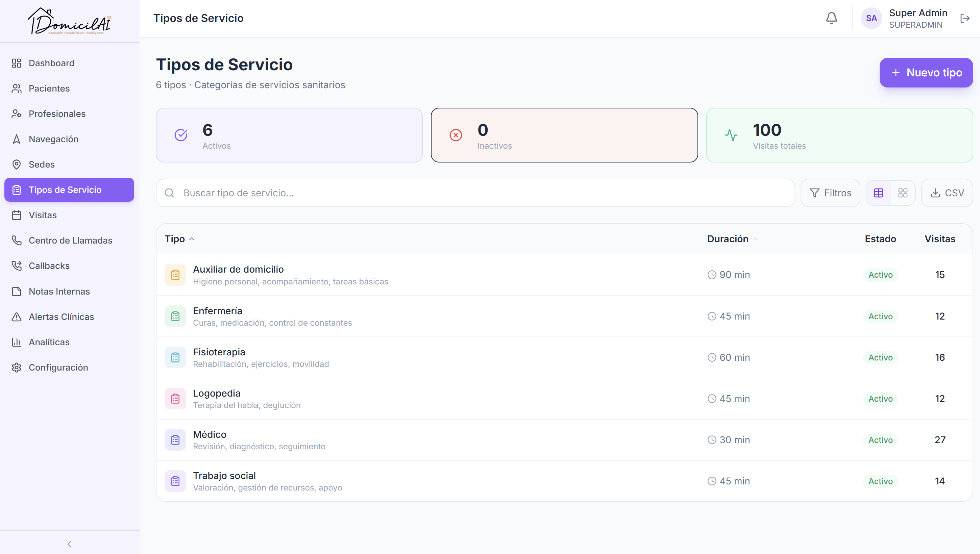
Task: Click the Sedes map pin icon
Action: pyautogui.click(x=16, y=165)
